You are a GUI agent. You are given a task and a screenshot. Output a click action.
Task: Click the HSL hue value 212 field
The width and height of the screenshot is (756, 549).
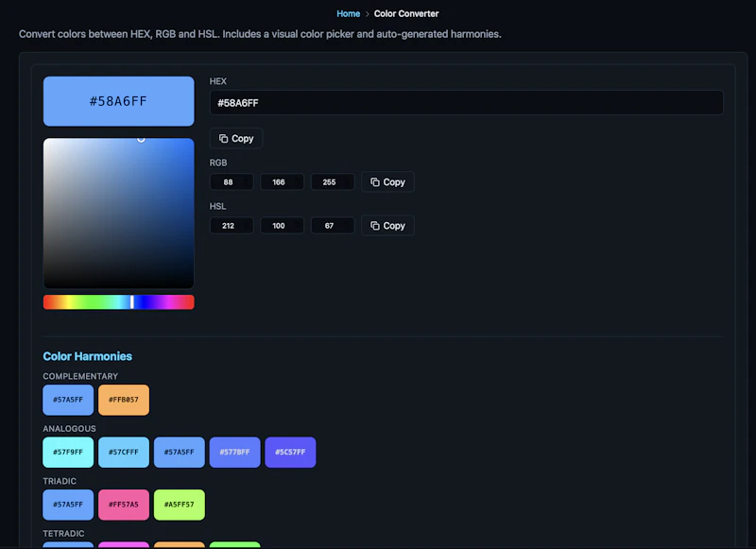[x=232, y=226]
